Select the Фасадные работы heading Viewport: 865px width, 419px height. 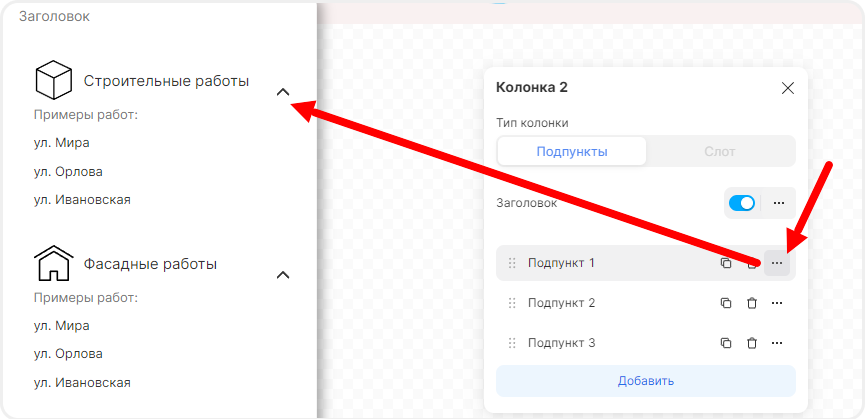click(150, 264)
